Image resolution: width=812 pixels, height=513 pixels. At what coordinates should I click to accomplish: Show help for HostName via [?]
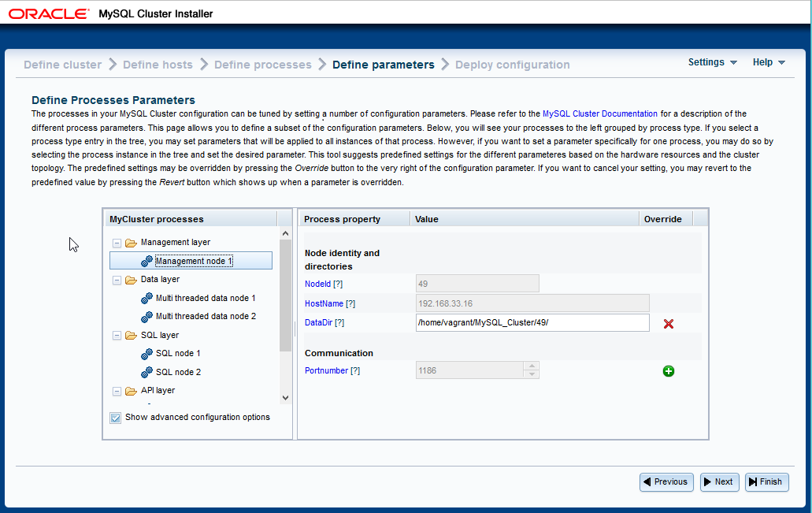pyautogui.click(x=350, y=303)
